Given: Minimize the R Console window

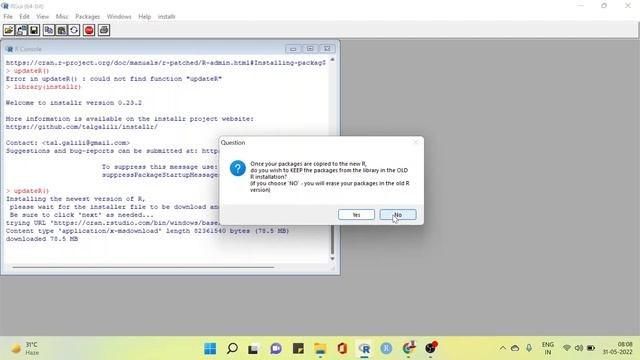Looking at the screenshot, I should pyautogui.click(x=293, y=49).
